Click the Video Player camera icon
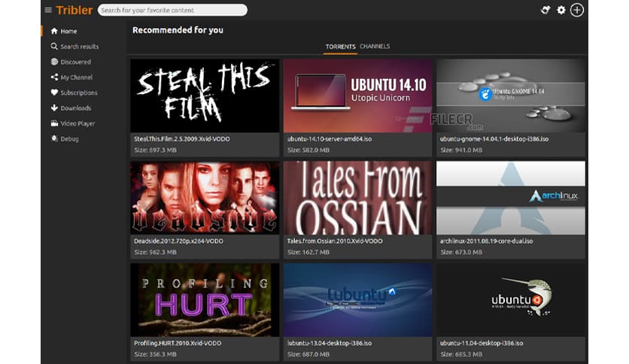 [54, 123]
